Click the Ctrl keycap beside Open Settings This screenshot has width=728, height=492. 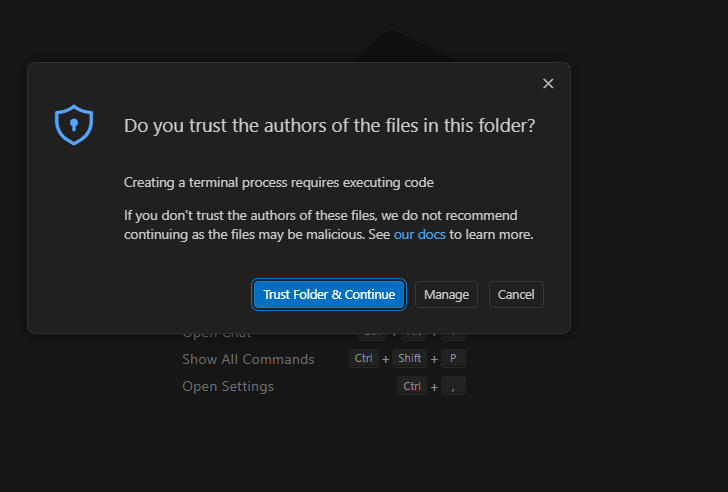point(411,386)
